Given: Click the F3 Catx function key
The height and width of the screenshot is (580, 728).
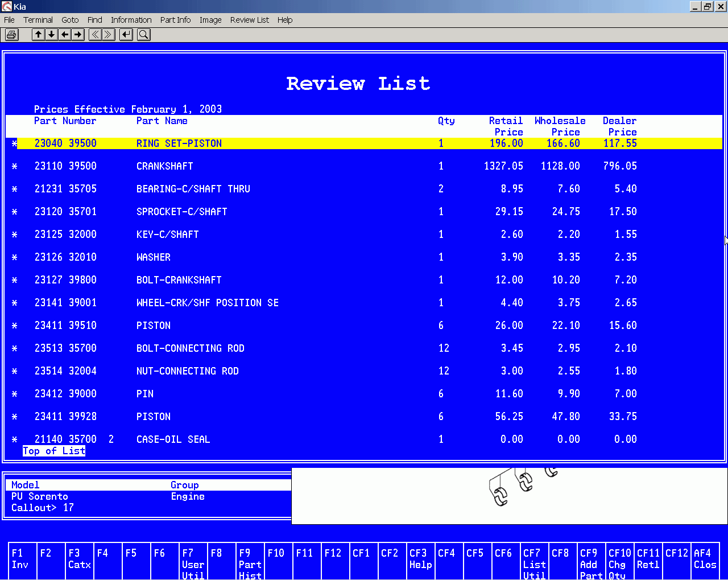Looking at the screenshot, I should click(80, 561).
